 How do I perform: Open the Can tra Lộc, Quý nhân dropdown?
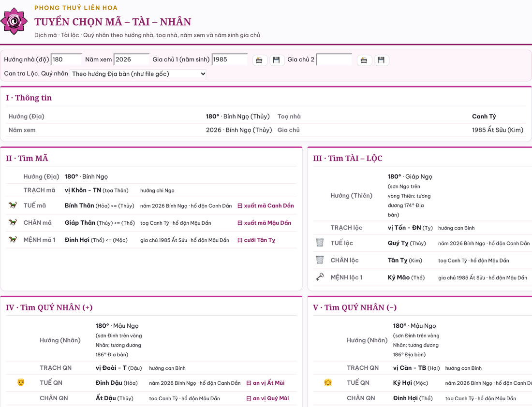[x=138, y=73]
